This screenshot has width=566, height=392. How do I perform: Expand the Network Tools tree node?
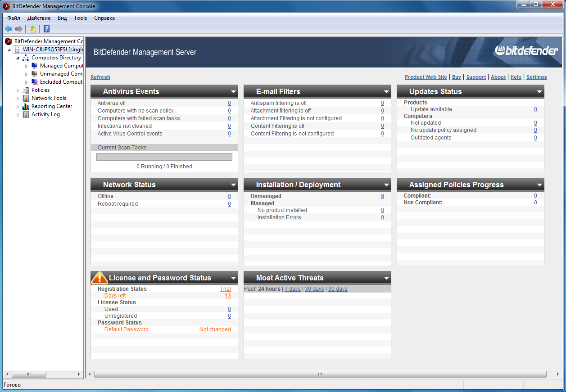18,99
